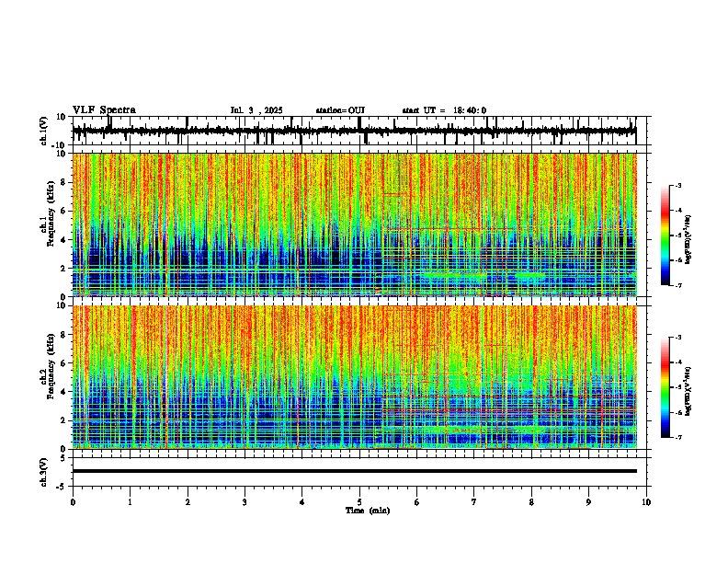
Task: Click time axis tick label "2"
Action: [188, 502]
